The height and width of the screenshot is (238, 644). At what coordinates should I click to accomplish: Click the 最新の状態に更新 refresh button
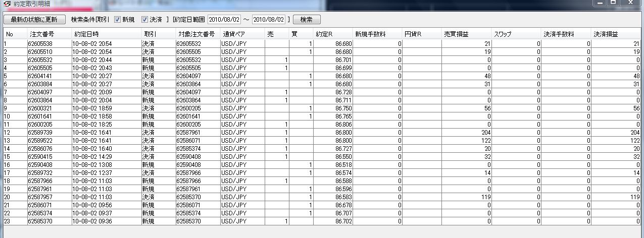[34, 20]
